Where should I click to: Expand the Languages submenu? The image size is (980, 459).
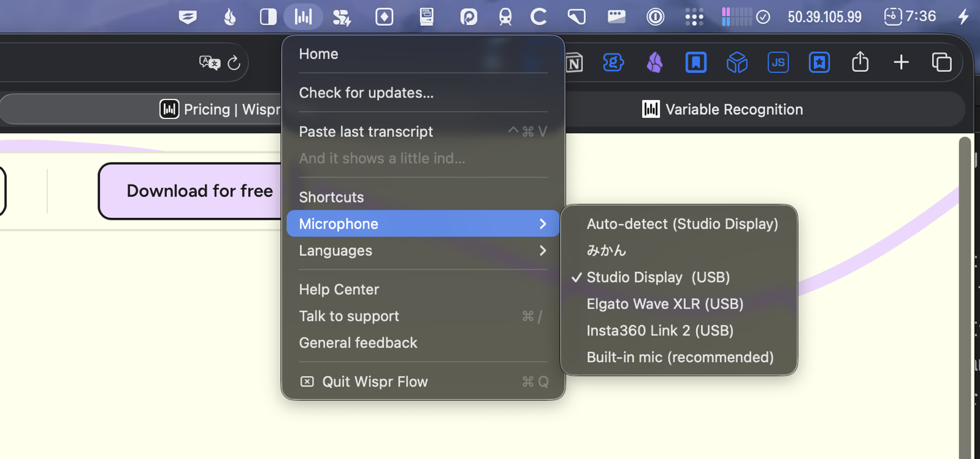pyautogui.click(x=423, y=250)
